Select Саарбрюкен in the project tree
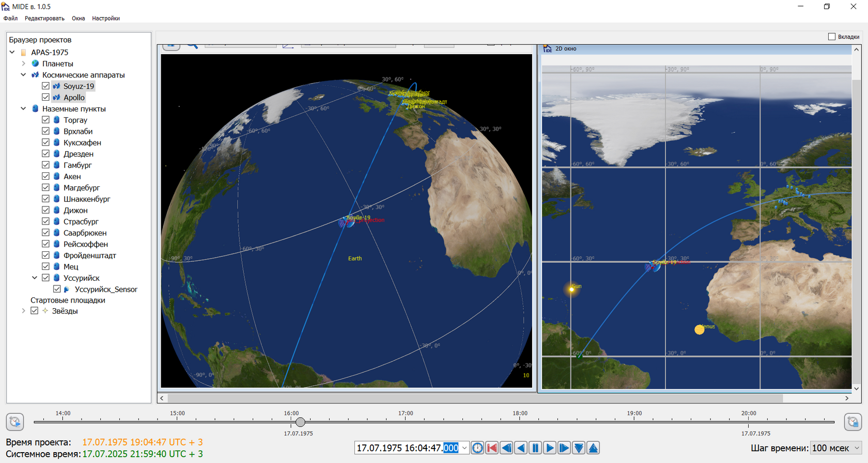This screenshot has width=868, height=463. click(x=85, y=233)
